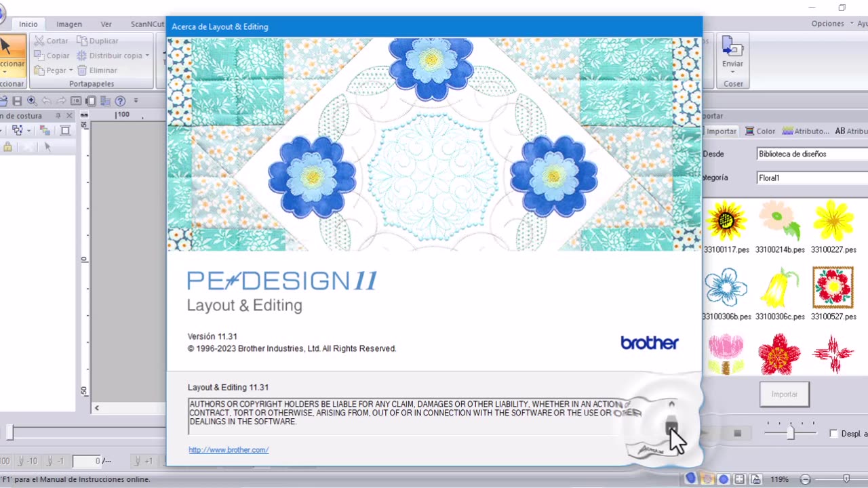Click the grid view icon in status bar

coord(740,479)
